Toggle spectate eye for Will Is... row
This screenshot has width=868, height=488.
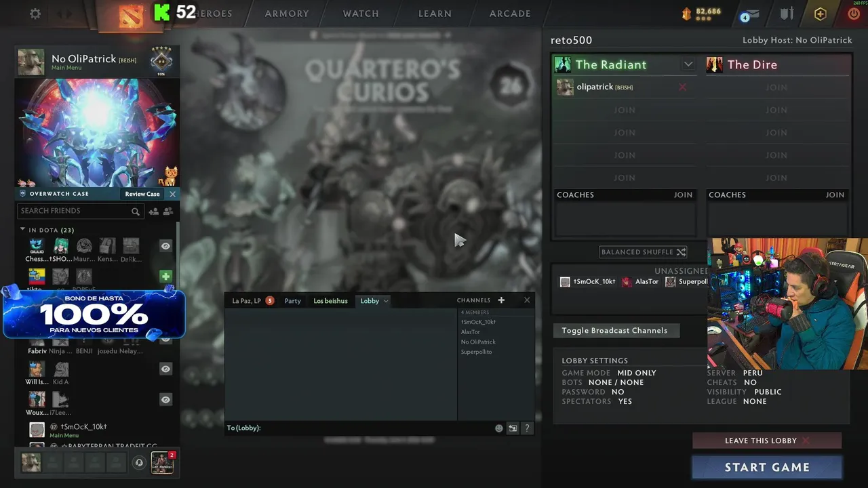click(165, 369)
